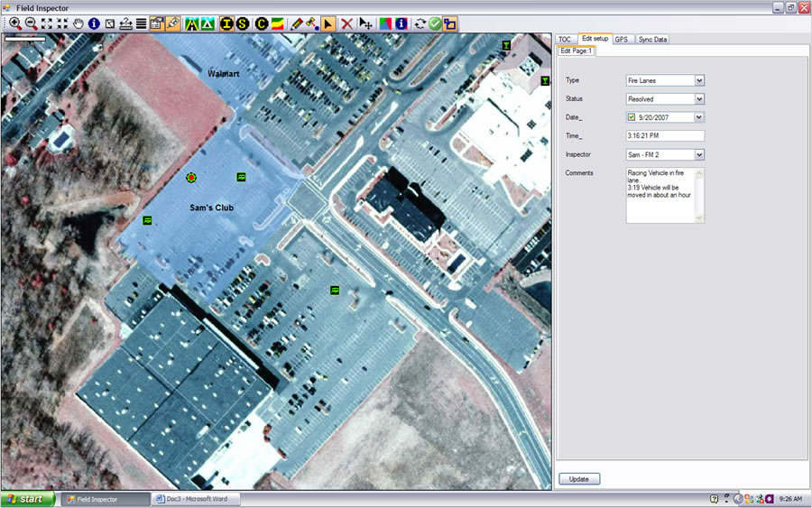Toggle the Date checkbox next to 9/20/2007
The width and height of the screenshot is (812, 508).
[632, 117]
